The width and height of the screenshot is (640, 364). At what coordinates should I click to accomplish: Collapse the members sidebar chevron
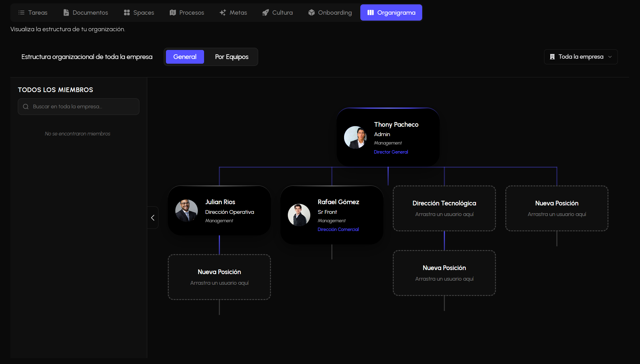pos(153,218)
